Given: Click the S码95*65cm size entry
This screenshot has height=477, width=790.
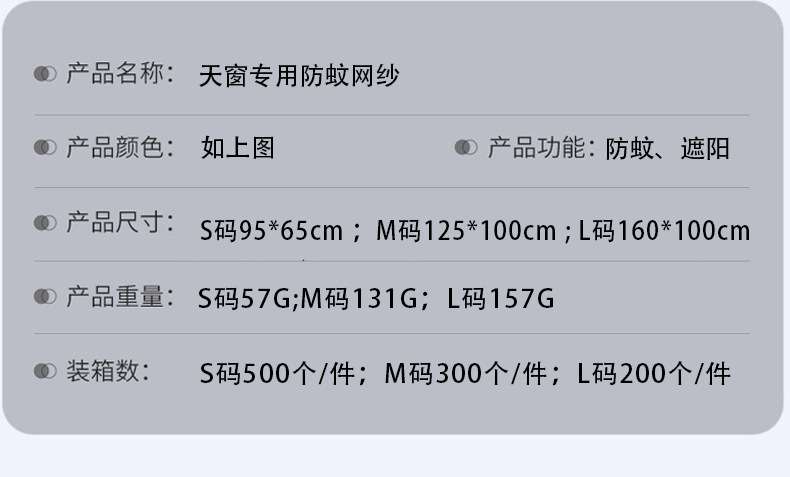Looking at the screenshot, I should click(x=272, y=231).
